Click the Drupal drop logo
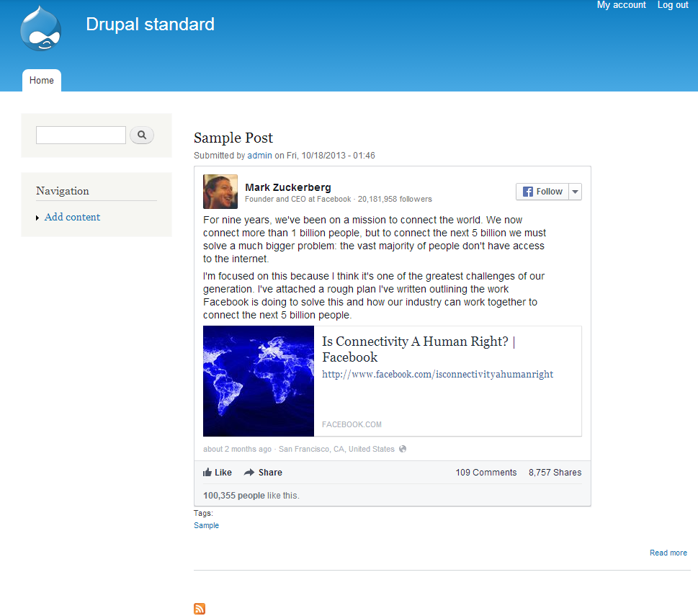This screenshot has height=616, width=698. (x=40, y=29)
